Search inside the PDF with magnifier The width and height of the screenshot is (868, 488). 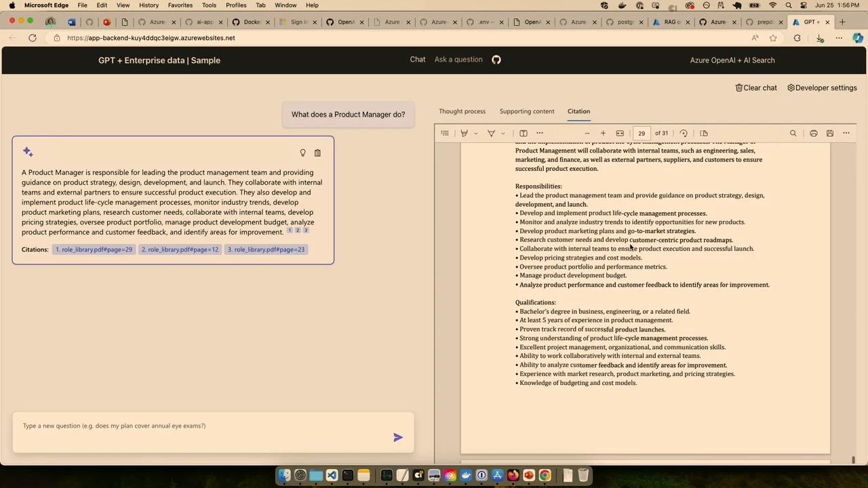pyautogui.click(x=793, y=134)
